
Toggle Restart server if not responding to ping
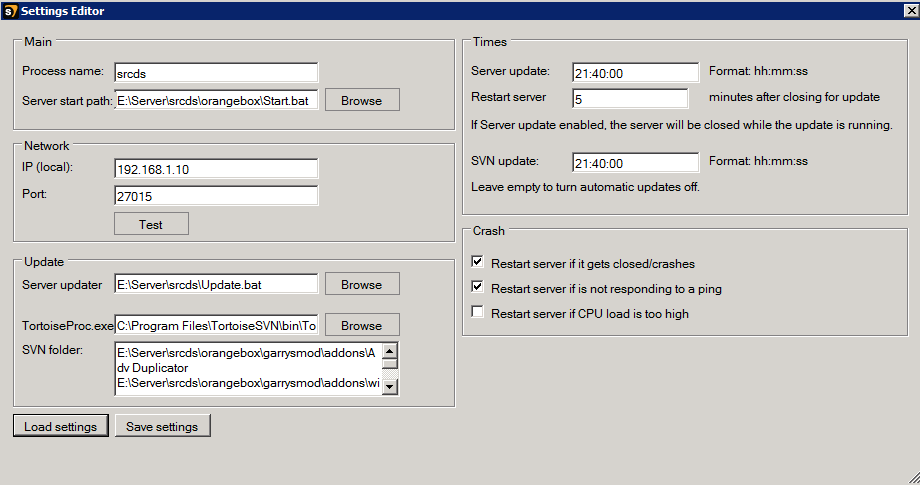tap(478, 288)
